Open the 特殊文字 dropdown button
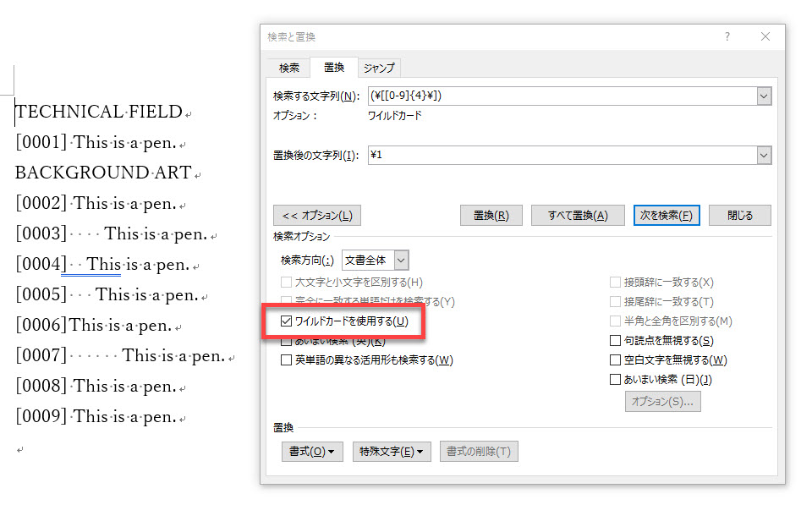The height and width of the screenshot is (505, 812). tap(393, 452)
